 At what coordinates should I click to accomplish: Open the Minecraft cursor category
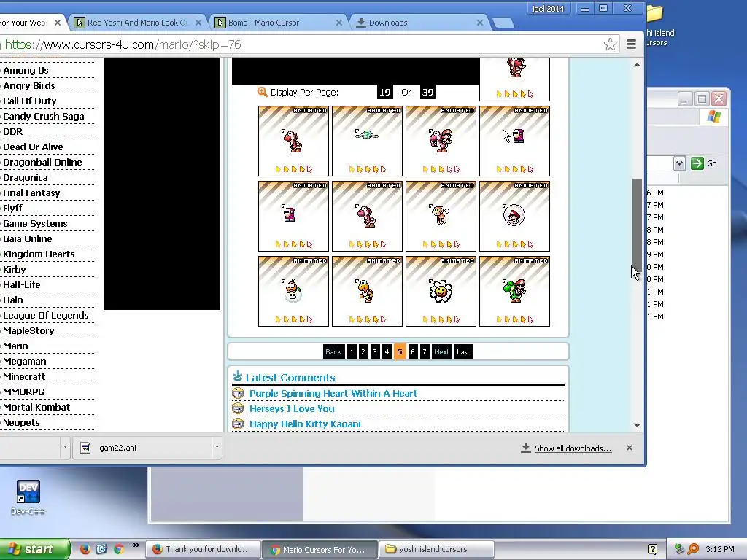[24, 377]
